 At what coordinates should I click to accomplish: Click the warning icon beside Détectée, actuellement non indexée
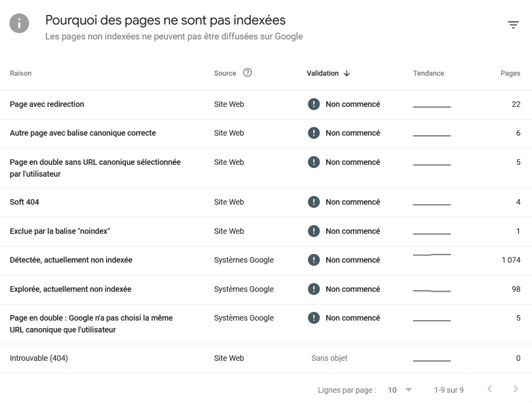[313, 259]
